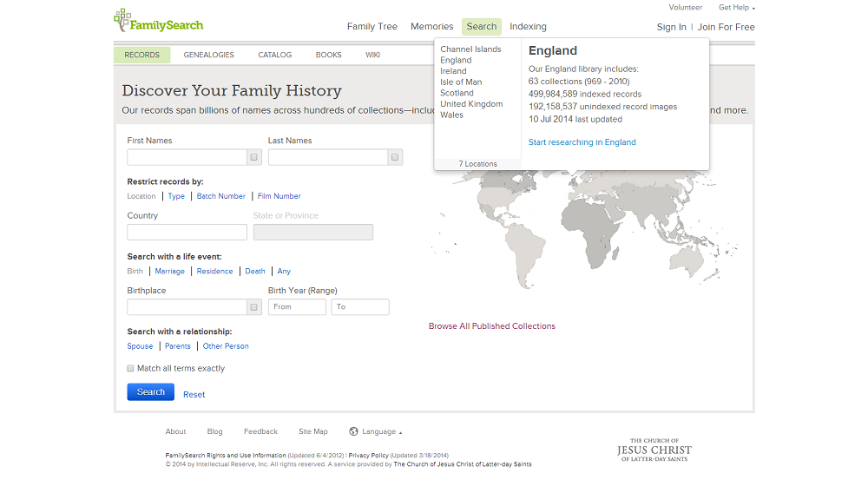This screenshot has height=486, width=868.
Task: Switch to the Catalog tab
Action: coord(274,55)
